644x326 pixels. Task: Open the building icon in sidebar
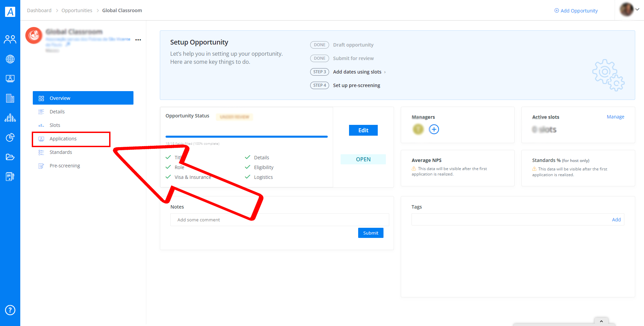click(x=10, y=98)
